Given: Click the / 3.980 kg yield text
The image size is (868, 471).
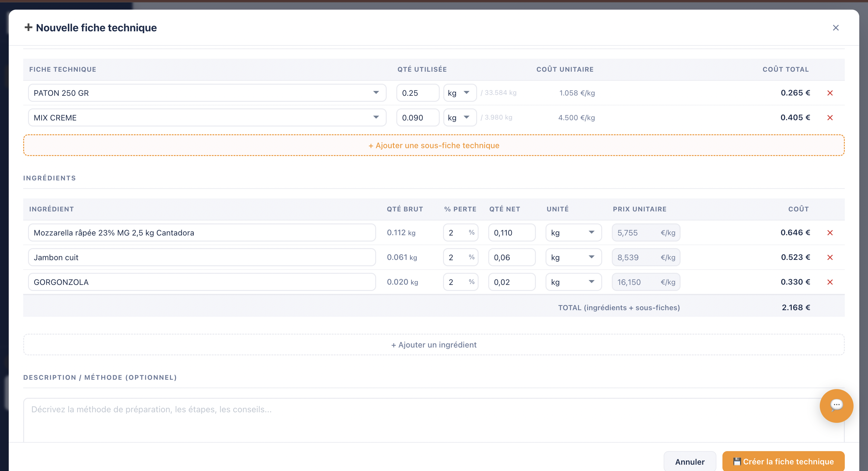Looking at the screenshot, I should coord(496,117).
